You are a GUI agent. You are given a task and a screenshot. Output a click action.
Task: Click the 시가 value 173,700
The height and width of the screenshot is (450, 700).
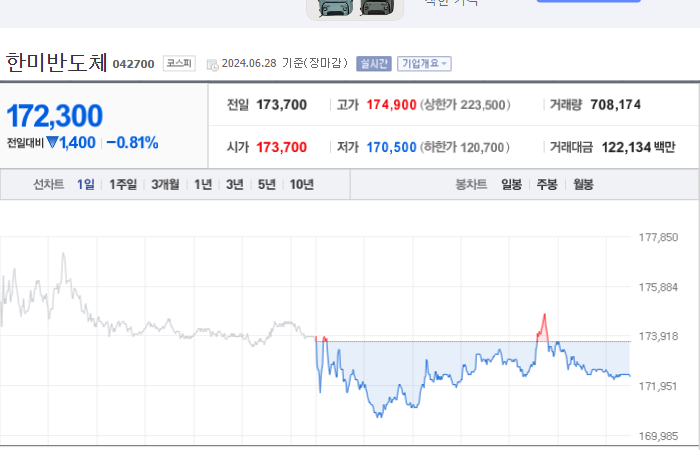pyautogui.click(x=281, y=147)
